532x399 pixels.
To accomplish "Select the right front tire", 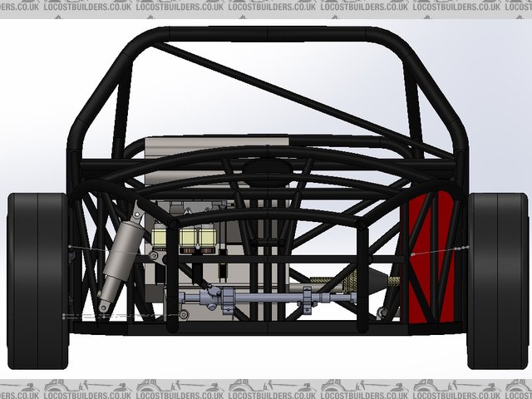I will (497, 283).
